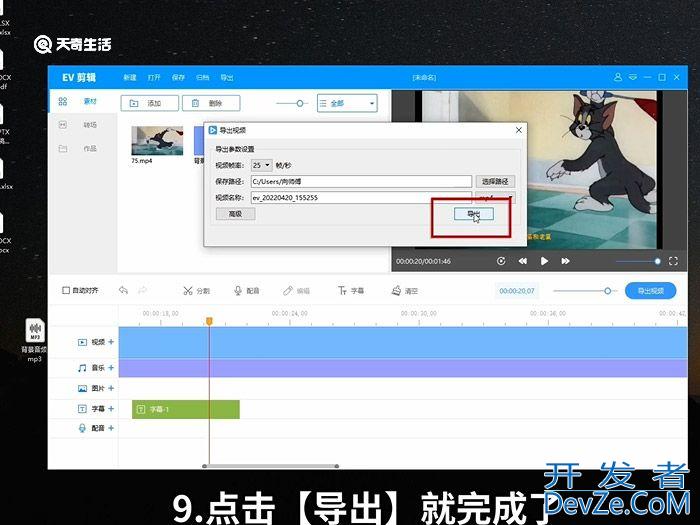Open the 新建 menu
This screenshot has height=525, width=700.
pos(130,78)
